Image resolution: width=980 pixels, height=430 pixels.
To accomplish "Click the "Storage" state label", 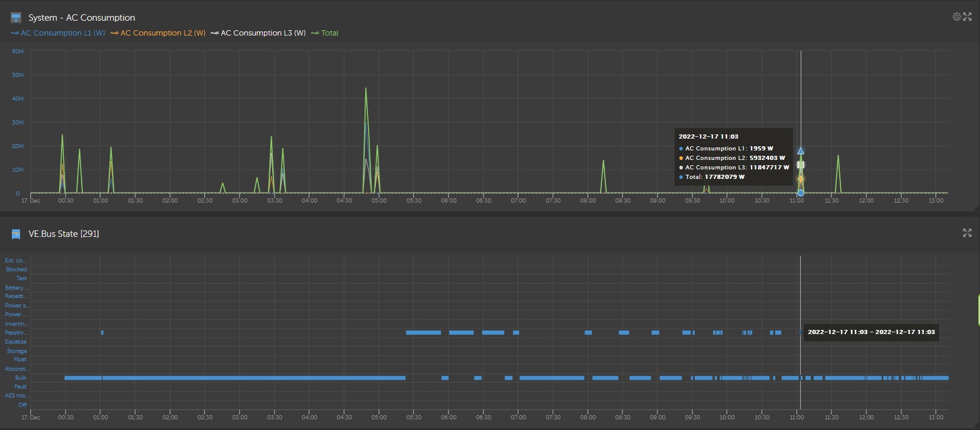I will click(x=17, y=351).
